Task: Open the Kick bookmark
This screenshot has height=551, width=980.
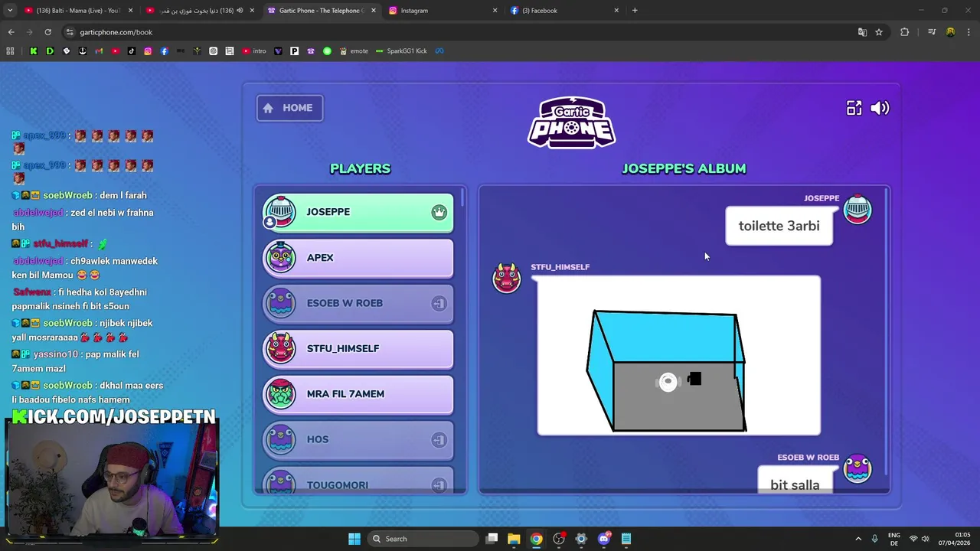Action: [x=33, y=51]
